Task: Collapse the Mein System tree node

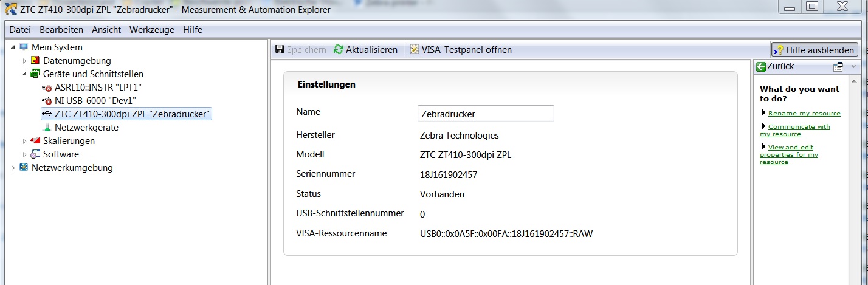Action: point(13,47)
